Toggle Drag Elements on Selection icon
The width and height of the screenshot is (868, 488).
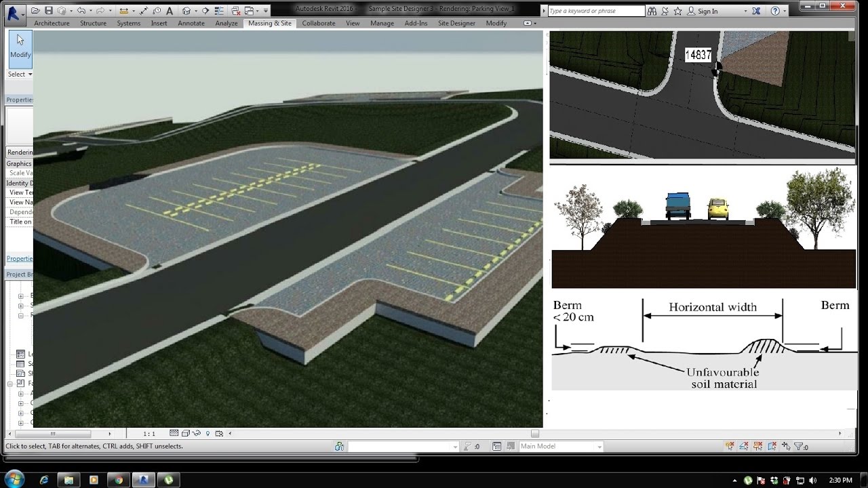[x=786, y=446]
